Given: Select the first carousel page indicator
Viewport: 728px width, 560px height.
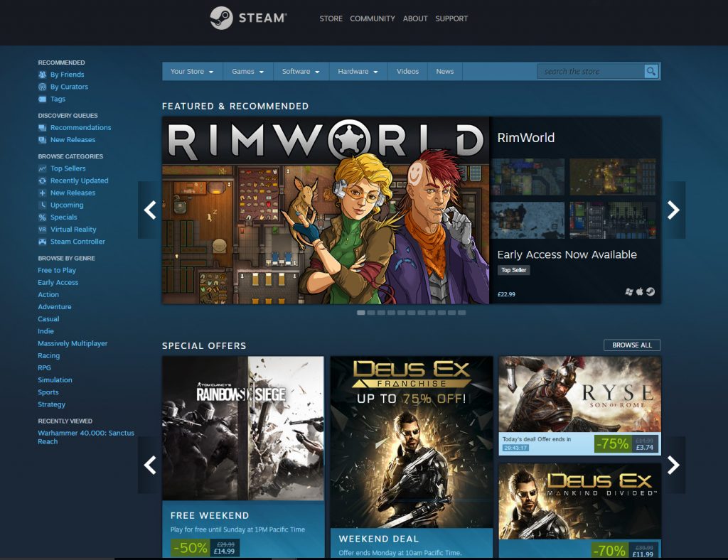Looking at the screenshot, I should pos(360,313).
